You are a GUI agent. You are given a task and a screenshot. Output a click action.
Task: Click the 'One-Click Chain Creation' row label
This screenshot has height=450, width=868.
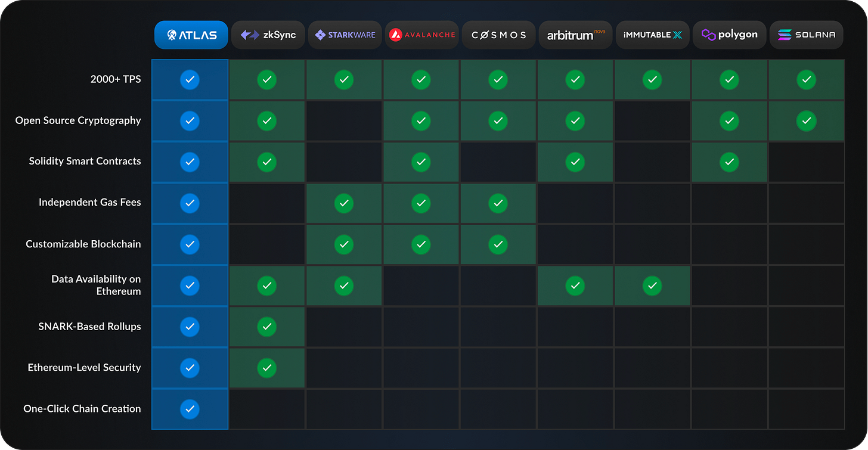pos(82,409)
